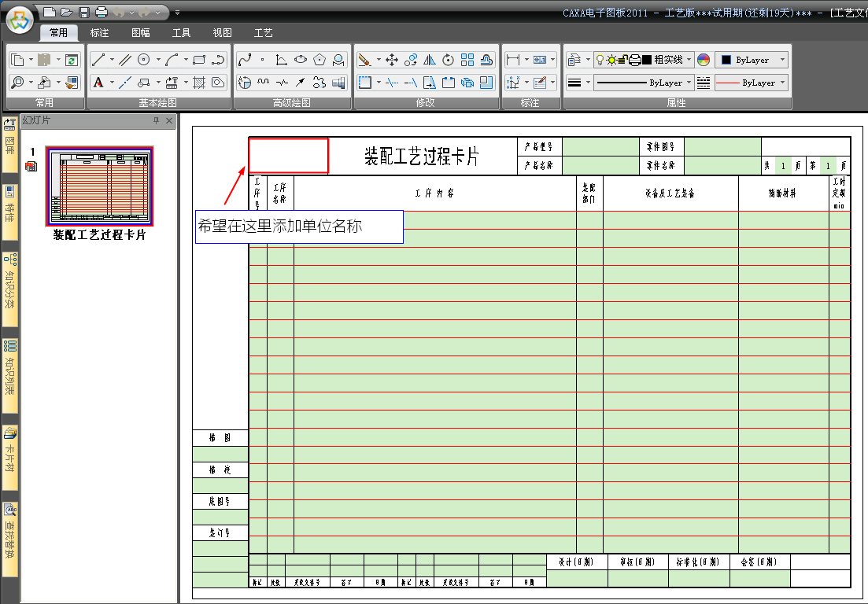Screen dimensions: 868x604
Task: Save file from quick access toolbar
Action: (x=84, y=12)
